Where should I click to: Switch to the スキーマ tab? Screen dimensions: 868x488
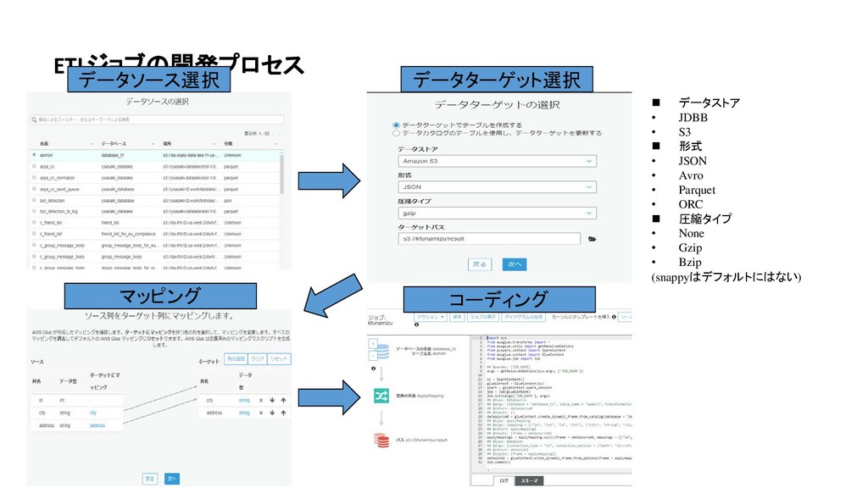pos(529,481)
